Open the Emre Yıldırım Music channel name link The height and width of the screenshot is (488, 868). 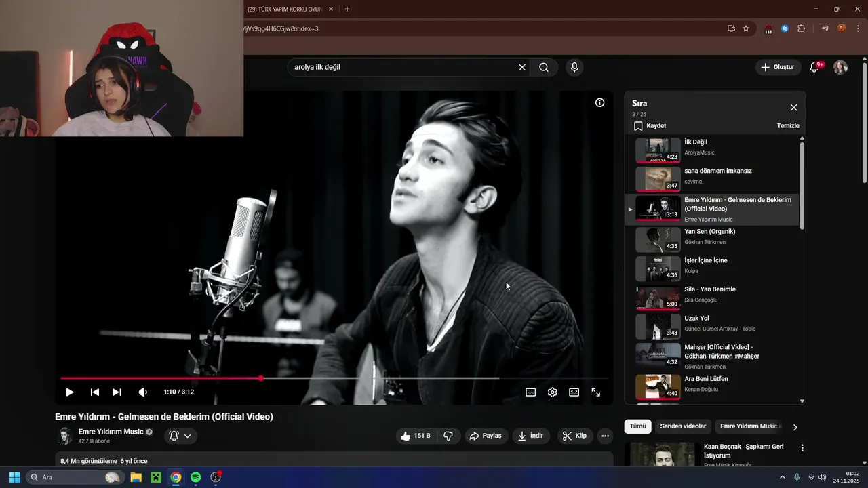click(111, 432)
